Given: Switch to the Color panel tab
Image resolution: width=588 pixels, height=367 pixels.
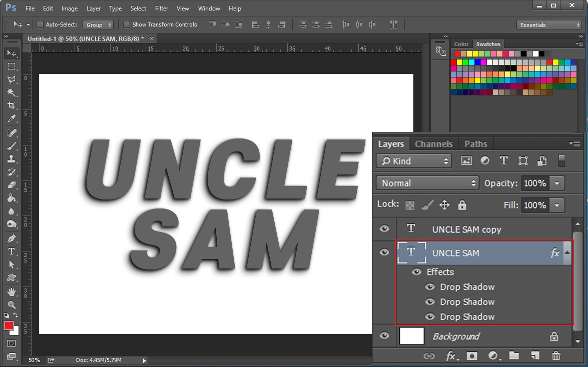Looking at the screenshot, I should 461,44.
